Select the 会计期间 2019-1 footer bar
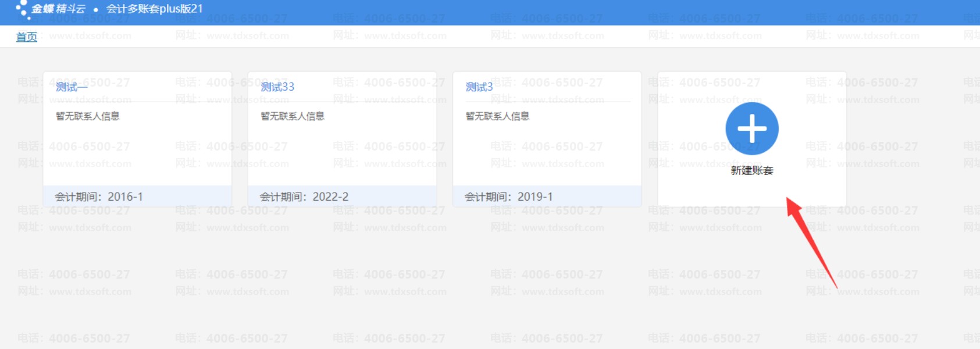 click(x=547, y=197)
